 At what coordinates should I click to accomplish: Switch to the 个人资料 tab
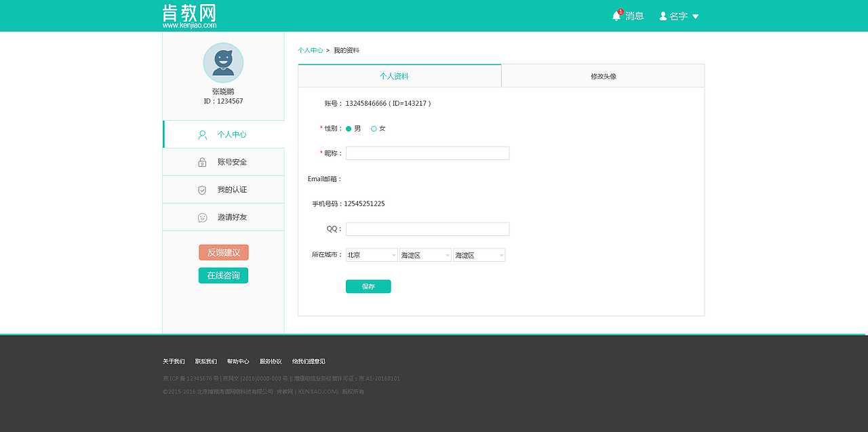[399, 76]
